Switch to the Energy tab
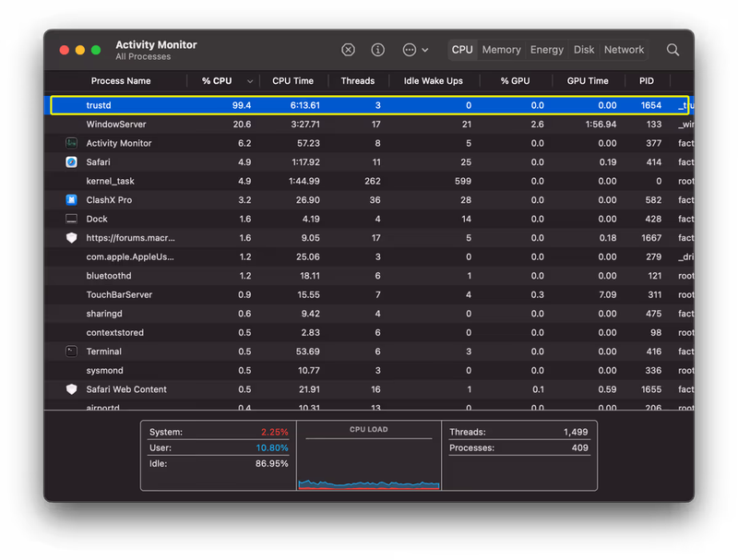The width and height of the screenshot is (738, 560). 546,50
